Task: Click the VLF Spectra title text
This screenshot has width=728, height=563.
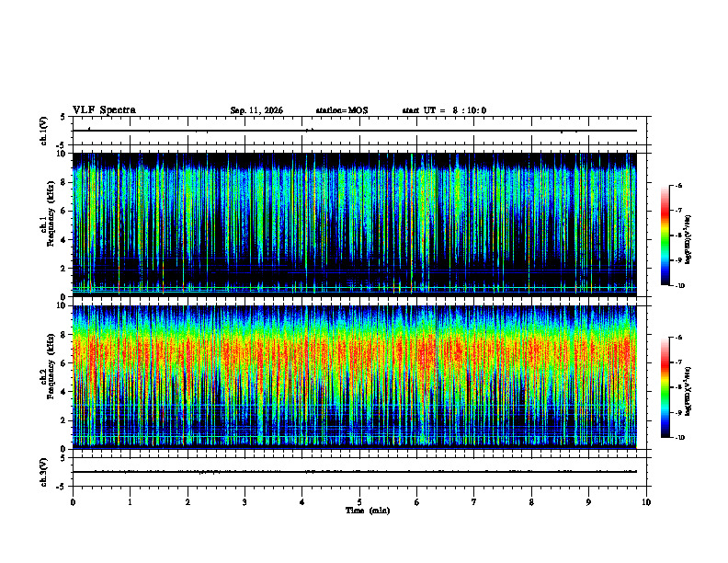Action: (x=104, y=110)
